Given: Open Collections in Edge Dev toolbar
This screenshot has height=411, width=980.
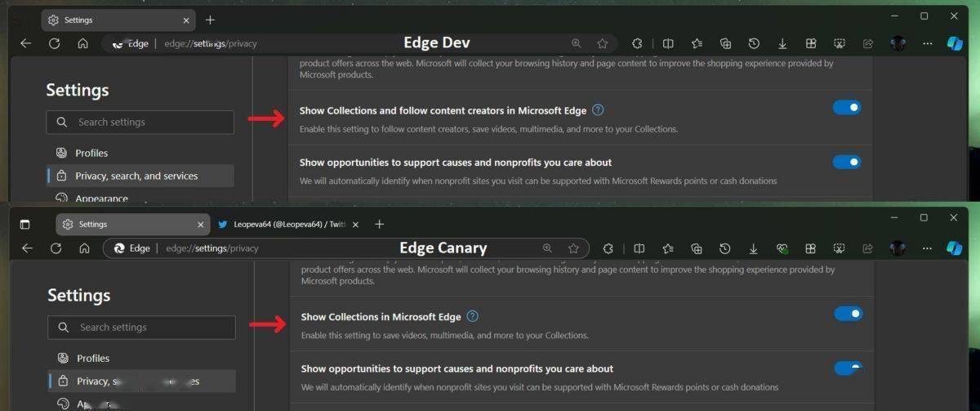Looking at the screenshot, I should coord(725,43).
